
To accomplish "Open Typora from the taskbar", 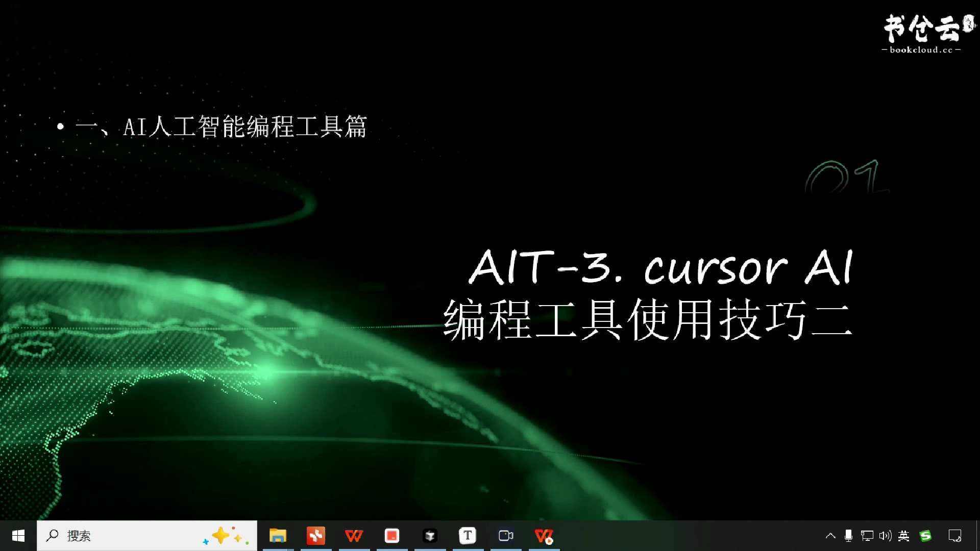I will point(468,536).
